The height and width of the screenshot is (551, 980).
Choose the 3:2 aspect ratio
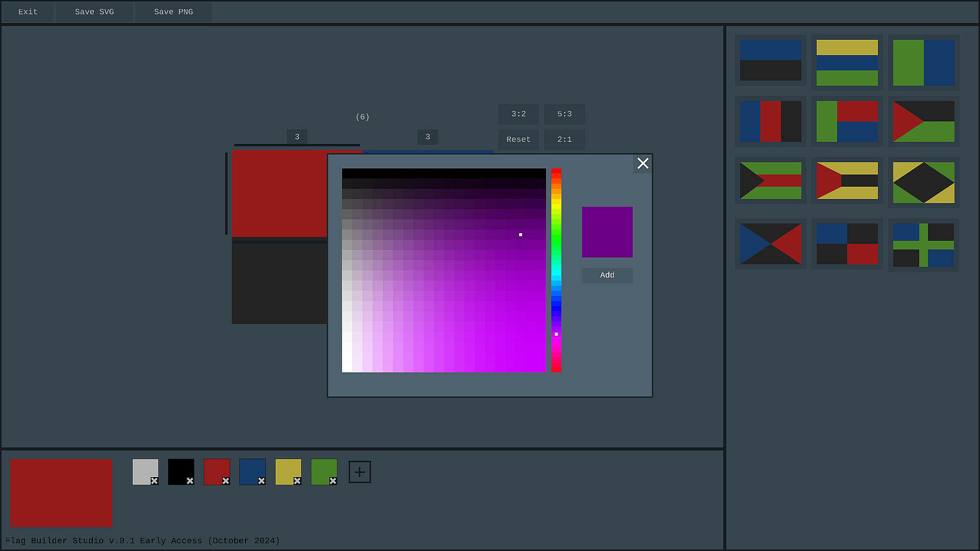point(518,114)
